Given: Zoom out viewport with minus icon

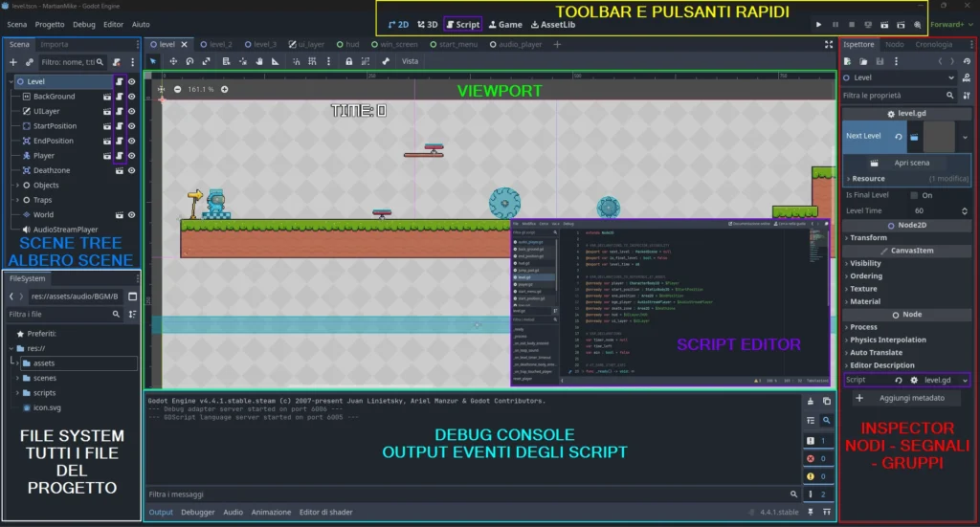Looking at the screenshot, I should (177, 89).
